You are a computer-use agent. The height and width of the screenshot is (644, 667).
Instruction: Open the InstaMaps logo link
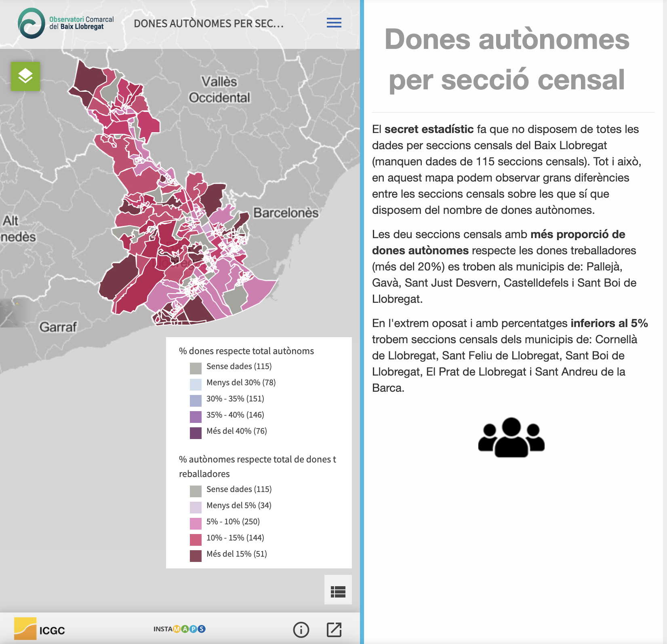coord(179,629)
